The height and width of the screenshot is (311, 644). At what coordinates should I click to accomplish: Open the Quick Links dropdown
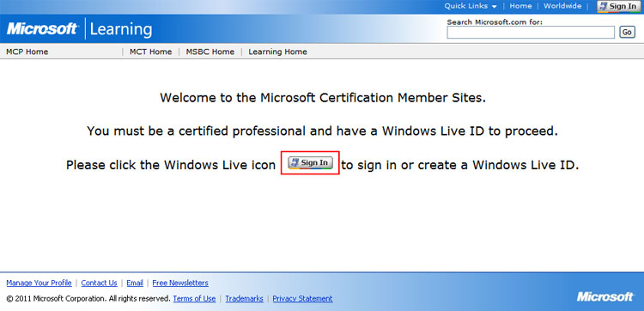471,6
